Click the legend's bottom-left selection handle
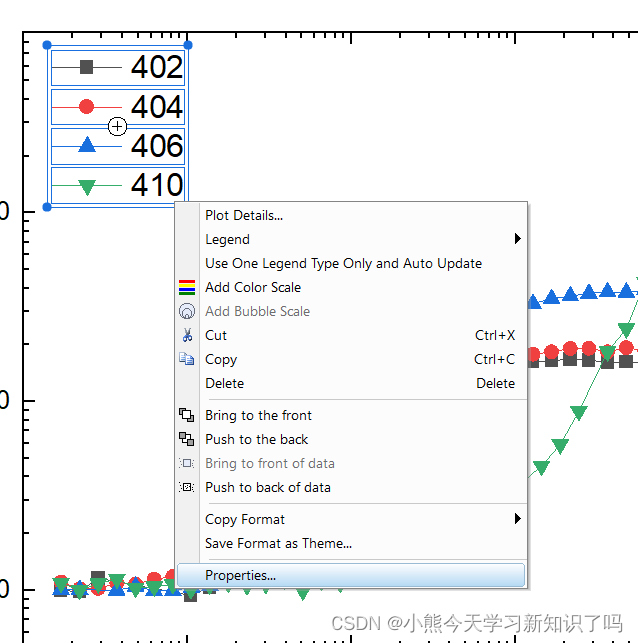Screen dimensions: 638x643 tap(47, 207)
